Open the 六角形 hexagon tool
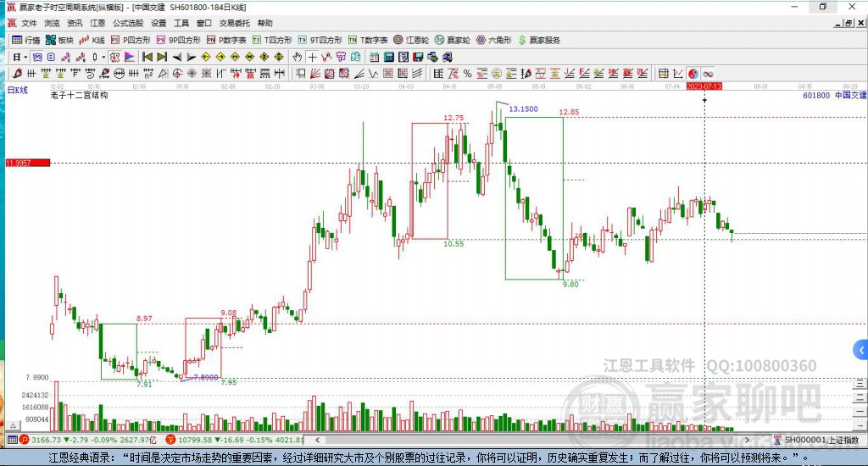This screenshot has width=868, height=466. (494, 40)
